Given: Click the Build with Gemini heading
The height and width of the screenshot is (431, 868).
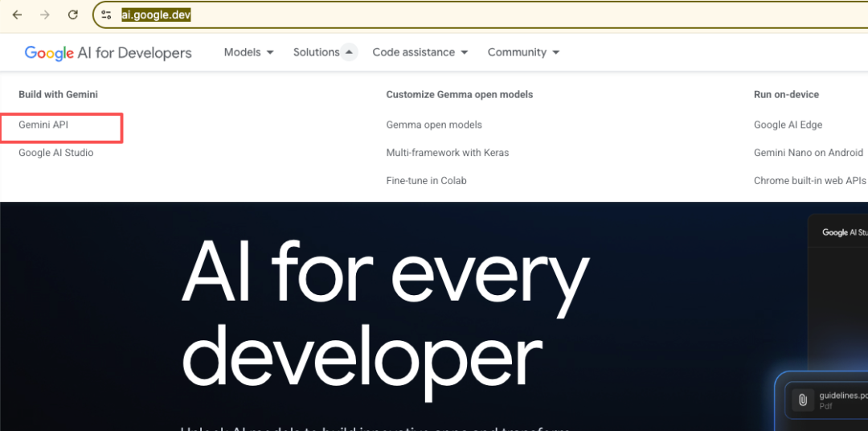Looking at the screenshot, I should click(58, 95).
